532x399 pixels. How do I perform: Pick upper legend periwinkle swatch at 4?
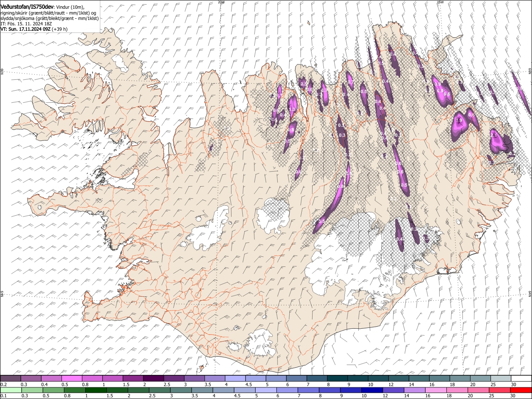coord(235,379)
